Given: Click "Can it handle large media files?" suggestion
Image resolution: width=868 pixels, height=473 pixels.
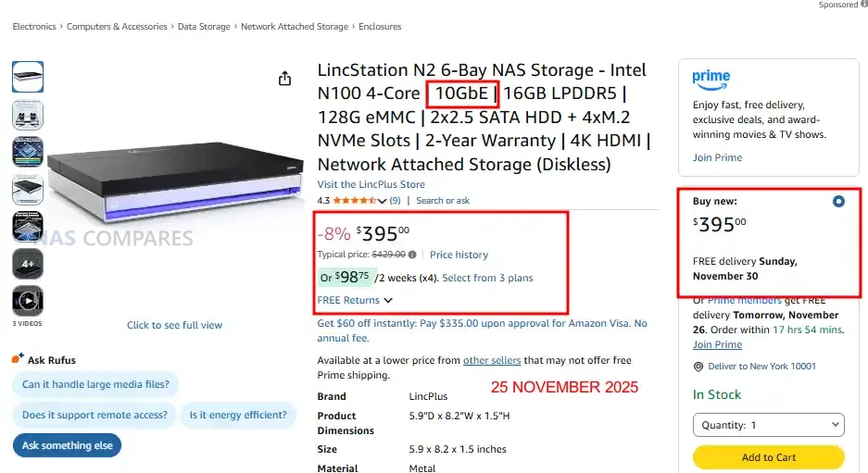Looking at the screenshot, I should click(94, 385).
